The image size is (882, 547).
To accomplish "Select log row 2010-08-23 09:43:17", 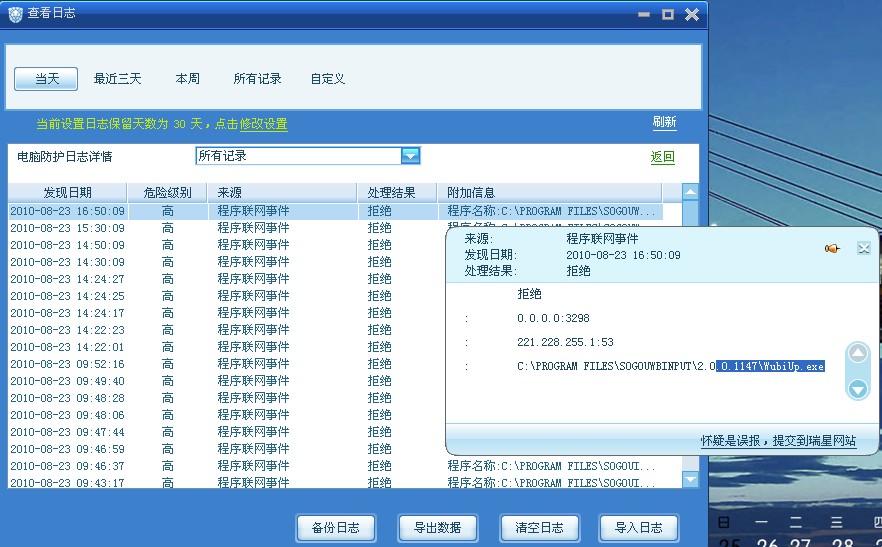I will [x=335, y=482].
